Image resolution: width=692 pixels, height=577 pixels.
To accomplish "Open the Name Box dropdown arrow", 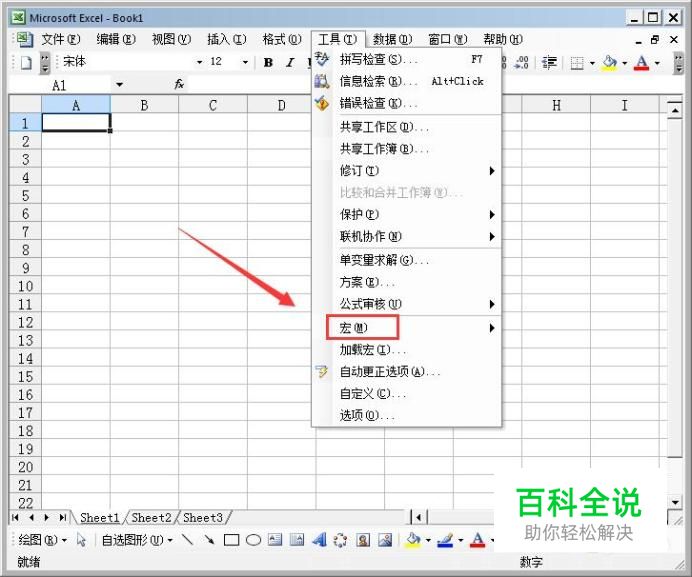I will coord(120,85).
